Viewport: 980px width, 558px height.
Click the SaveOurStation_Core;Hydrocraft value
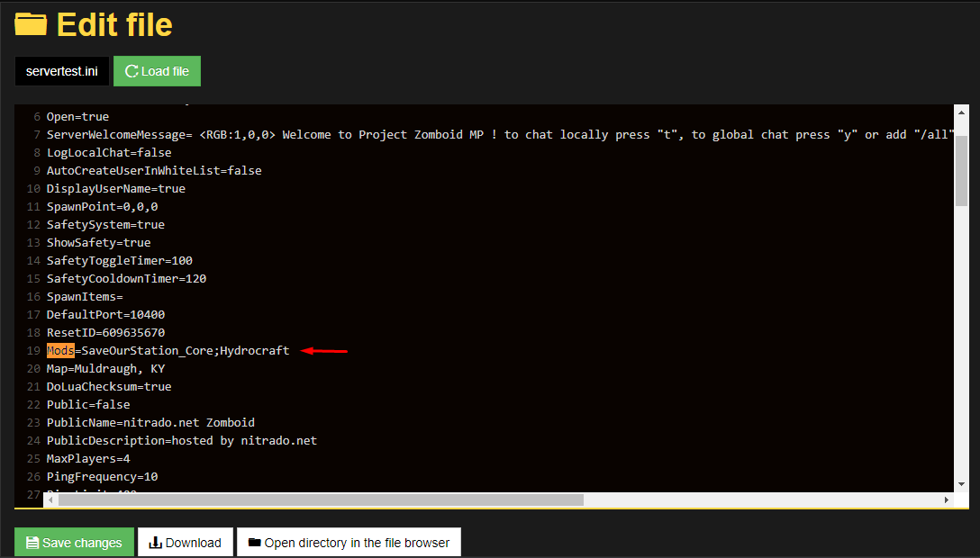click(186, 351)
